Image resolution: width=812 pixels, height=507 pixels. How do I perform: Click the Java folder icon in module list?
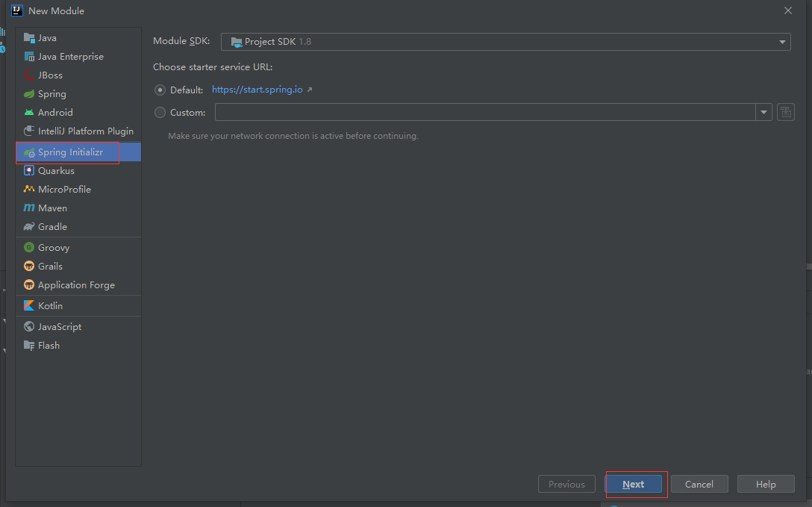[x=29, y=38]
